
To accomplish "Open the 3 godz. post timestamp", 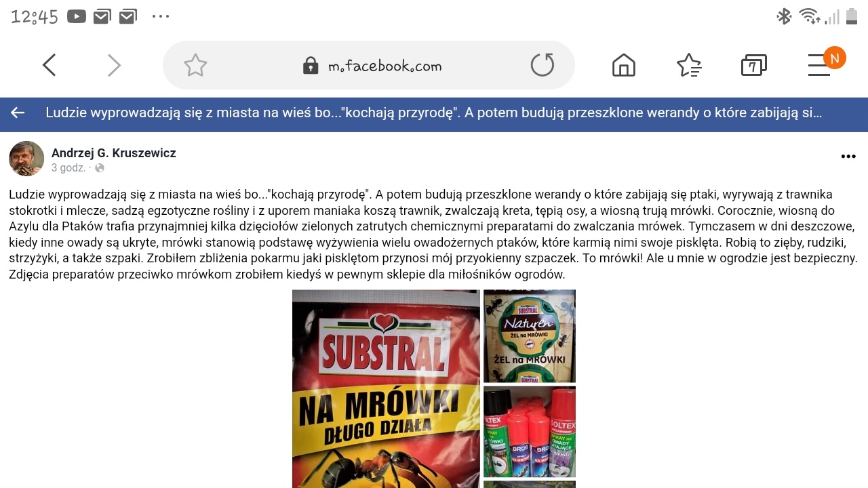I will point(68,167).
